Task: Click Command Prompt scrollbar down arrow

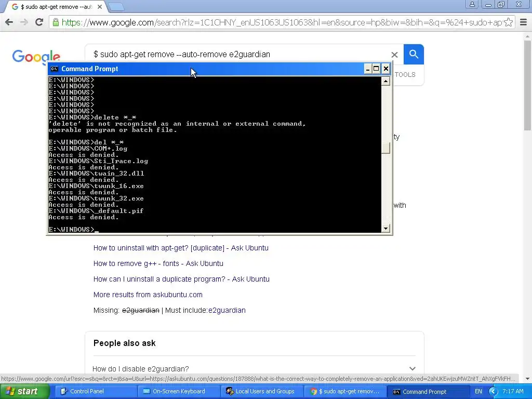Action: (x=385, y=229)
